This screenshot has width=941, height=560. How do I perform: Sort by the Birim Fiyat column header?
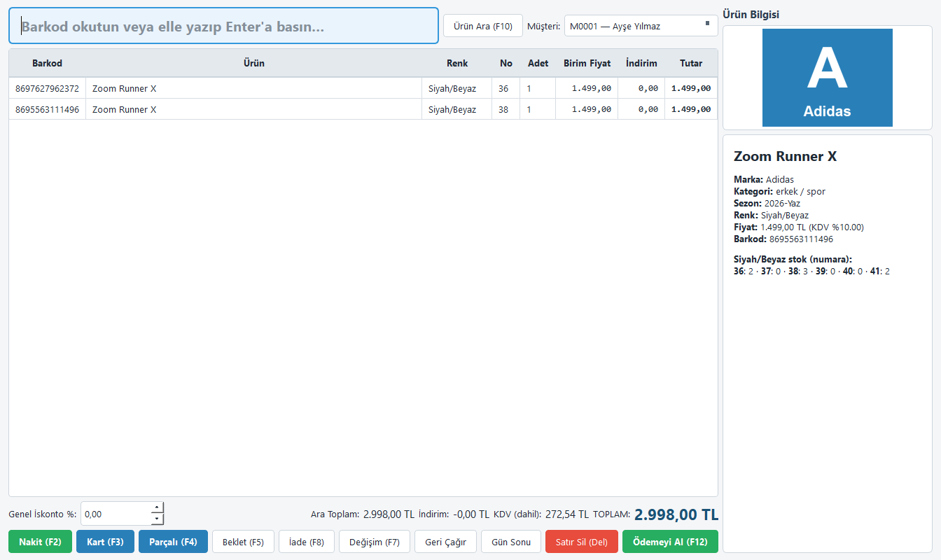click(x=587, y=63)
